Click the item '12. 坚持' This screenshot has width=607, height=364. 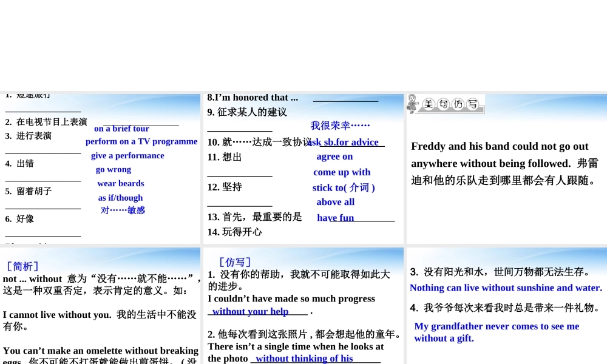point(225,187)
